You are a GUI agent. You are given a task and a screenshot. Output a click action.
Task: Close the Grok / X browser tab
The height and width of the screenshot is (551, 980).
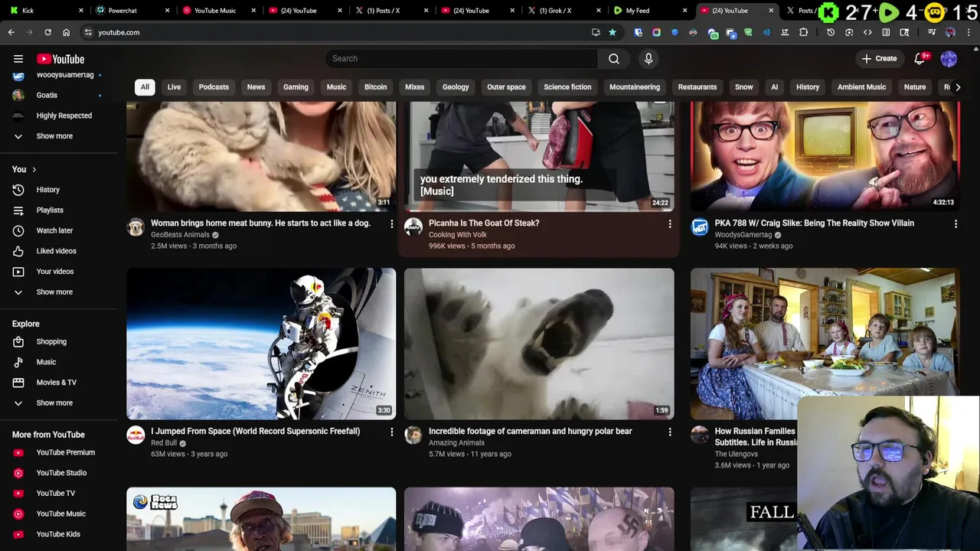click(x=599, y=11)
